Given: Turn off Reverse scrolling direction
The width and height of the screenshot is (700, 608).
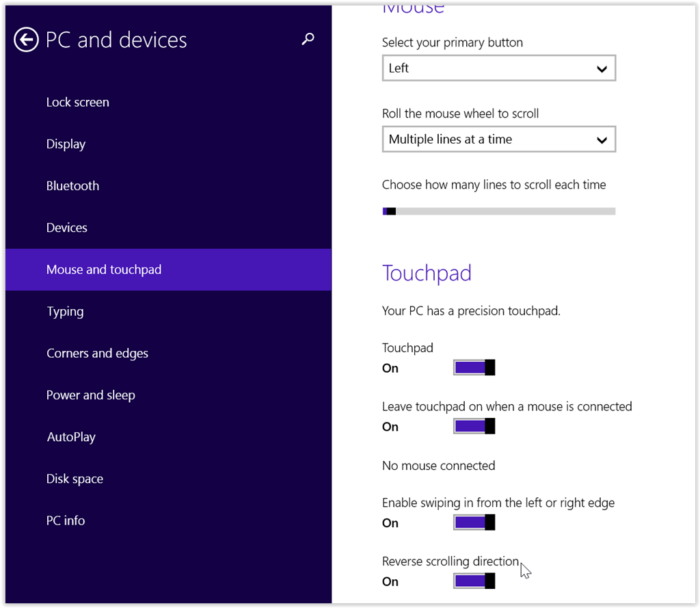Looking at the screenshot, I should [x=474, y=581].
